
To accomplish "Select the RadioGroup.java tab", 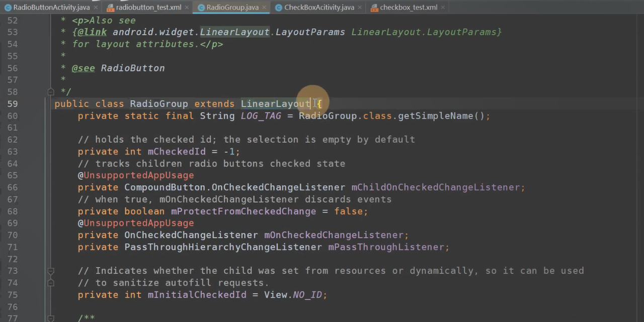I will coord(232,7).
